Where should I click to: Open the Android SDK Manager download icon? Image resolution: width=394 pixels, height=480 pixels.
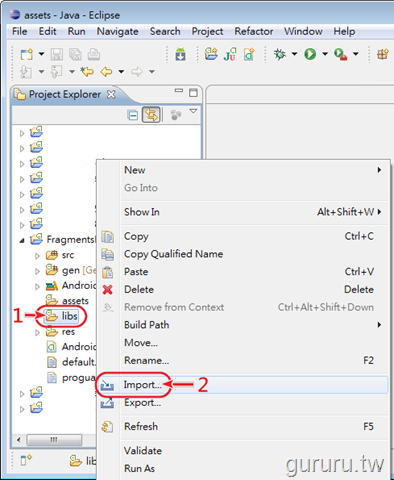180,54
